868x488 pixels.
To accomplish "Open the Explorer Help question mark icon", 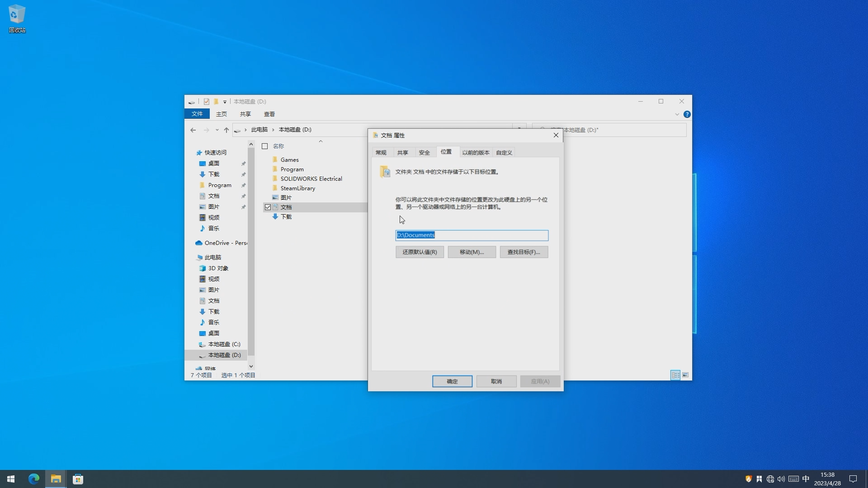I will coord(687,114).
